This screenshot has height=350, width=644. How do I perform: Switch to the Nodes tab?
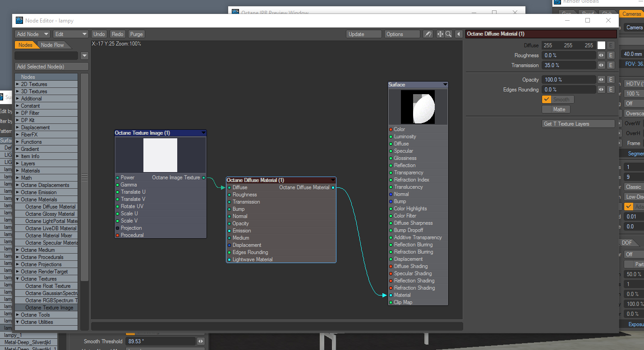click(25, 45)
